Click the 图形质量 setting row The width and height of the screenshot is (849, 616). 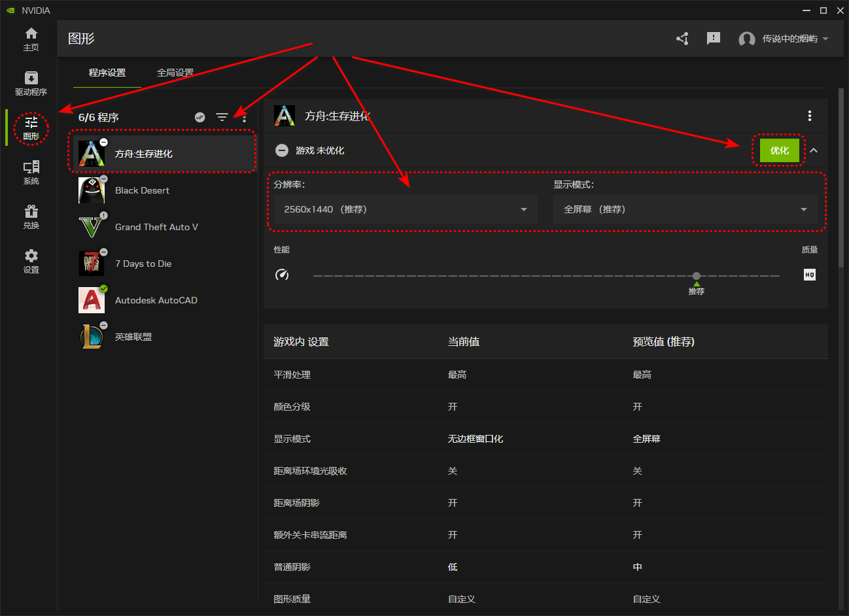click(x=546, y=599)
